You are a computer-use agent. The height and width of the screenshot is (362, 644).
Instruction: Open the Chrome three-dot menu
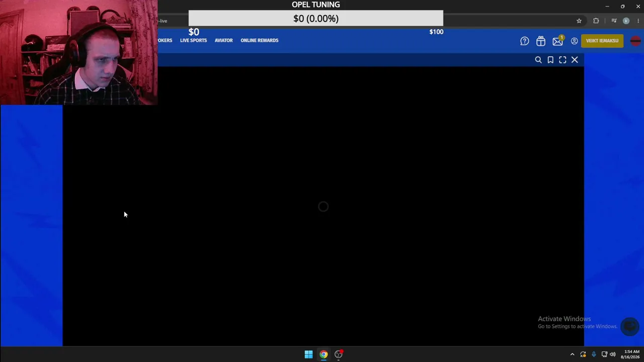tap(638, 21)
